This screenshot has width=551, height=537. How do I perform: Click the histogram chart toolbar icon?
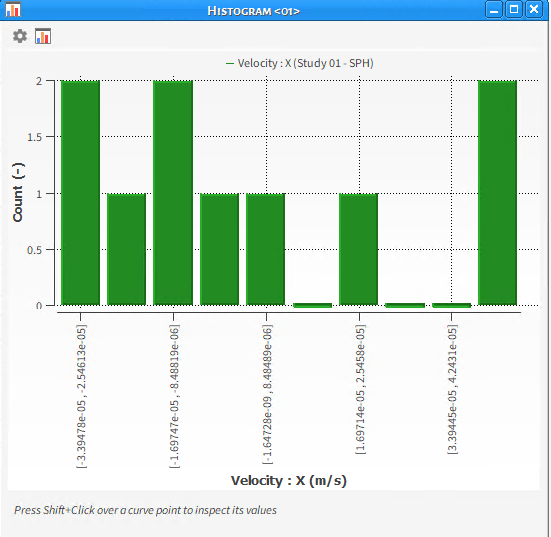43,36
